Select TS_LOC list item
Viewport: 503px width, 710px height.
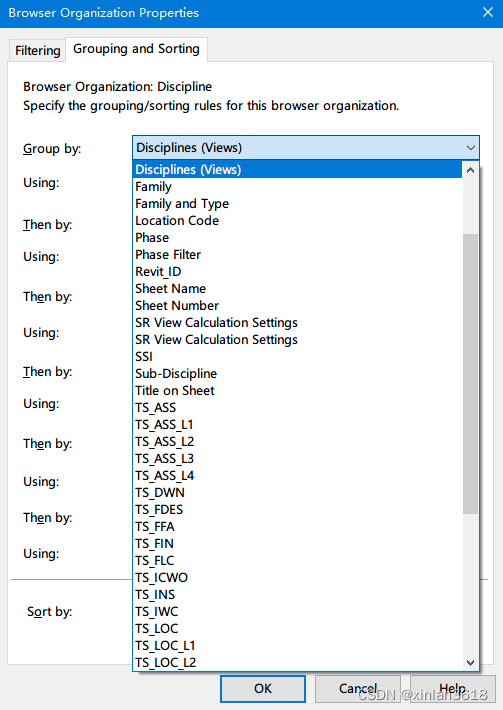297,628
